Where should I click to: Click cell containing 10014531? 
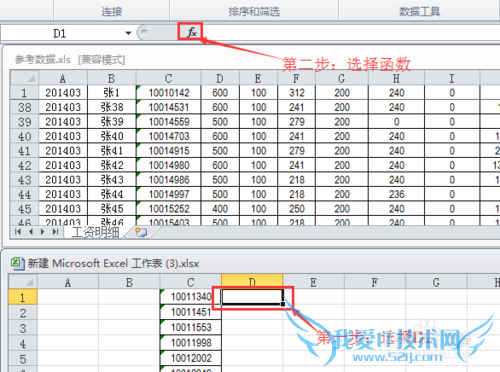click(x=168, y=107)
